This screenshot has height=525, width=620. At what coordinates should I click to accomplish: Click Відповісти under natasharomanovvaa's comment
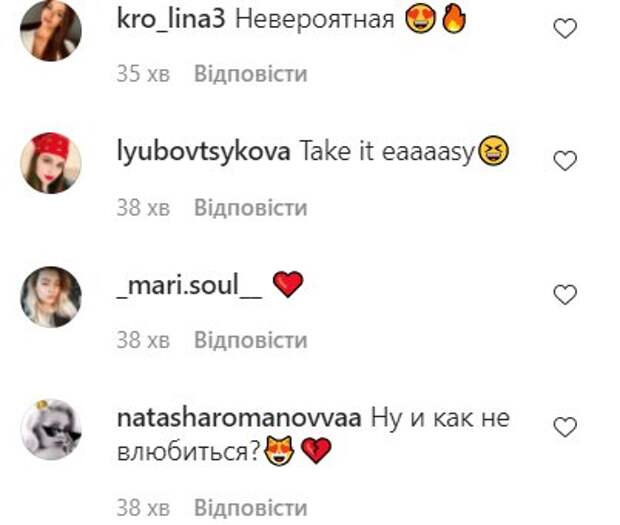click(251, 508)
